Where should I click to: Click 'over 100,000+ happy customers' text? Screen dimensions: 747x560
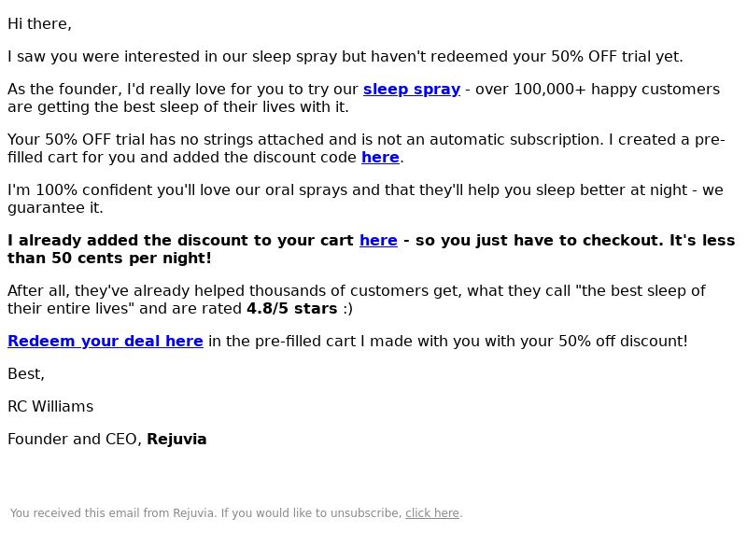[x=598, y=89]
